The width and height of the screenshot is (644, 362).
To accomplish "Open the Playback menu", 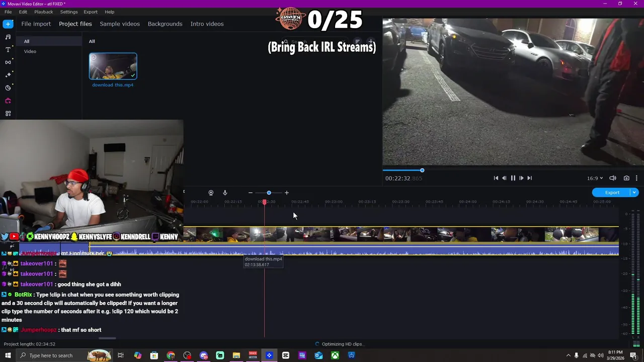I will coord(44,12).
